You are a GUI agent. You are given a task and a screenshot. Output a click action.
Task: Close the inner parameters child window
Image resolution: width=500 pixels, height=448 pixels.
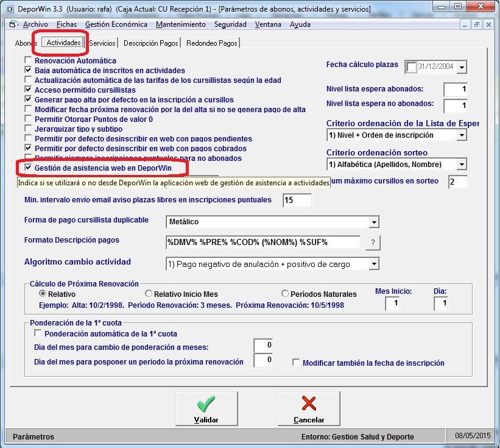point(488,24)
